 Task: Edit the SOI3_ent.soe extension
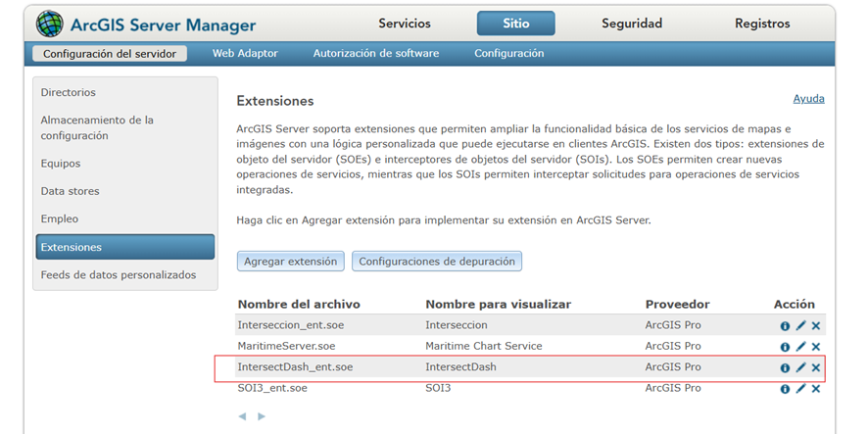(800, 389)
